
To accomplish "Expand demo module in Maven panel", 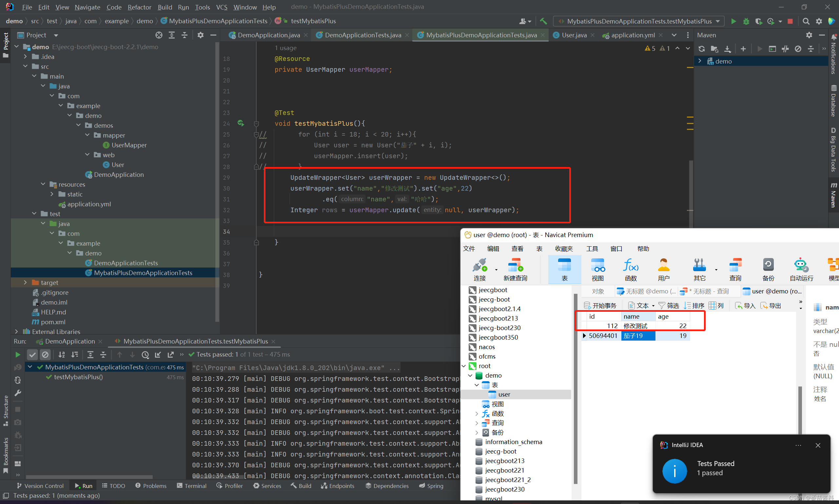I will 700,61.
